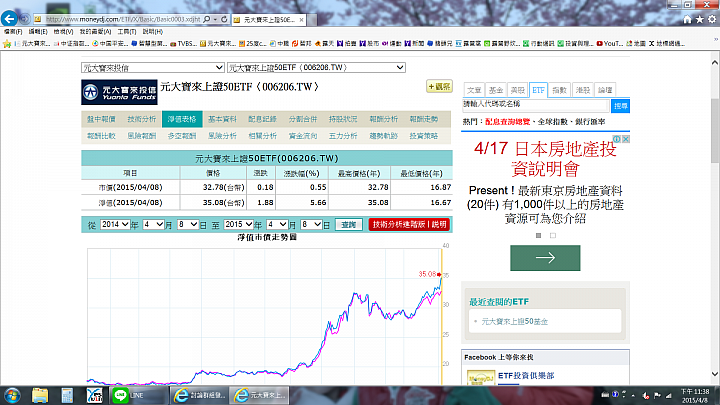Open 配息查詢總覽 hot link
The width and height of the screenshot is (720, 405).
click(507, 122)
